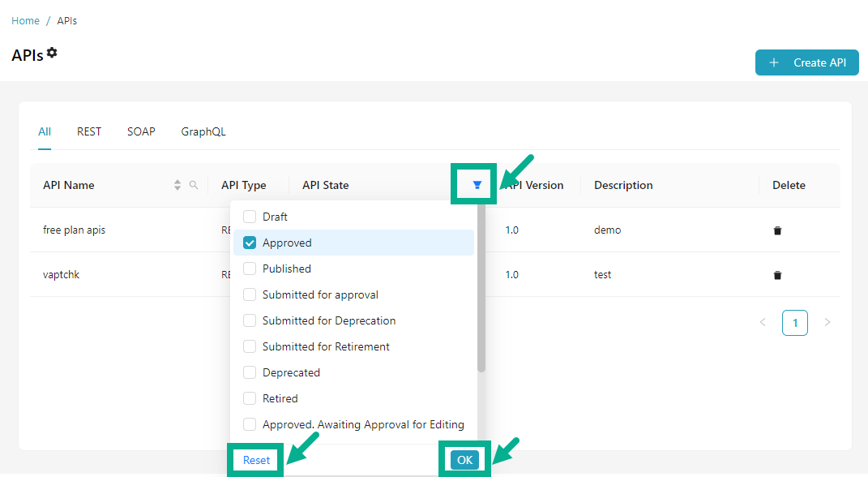Reset the API State filter
This screenshot has height=477, width=868.
coord(256,460)
